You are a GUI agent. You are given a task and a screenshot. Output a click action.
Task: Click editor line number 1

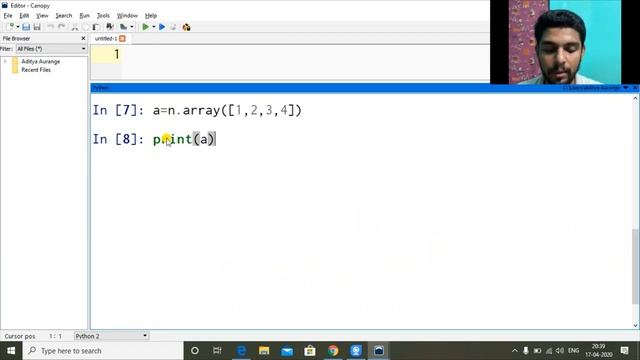pyautogui.click(x=117, y=54)
